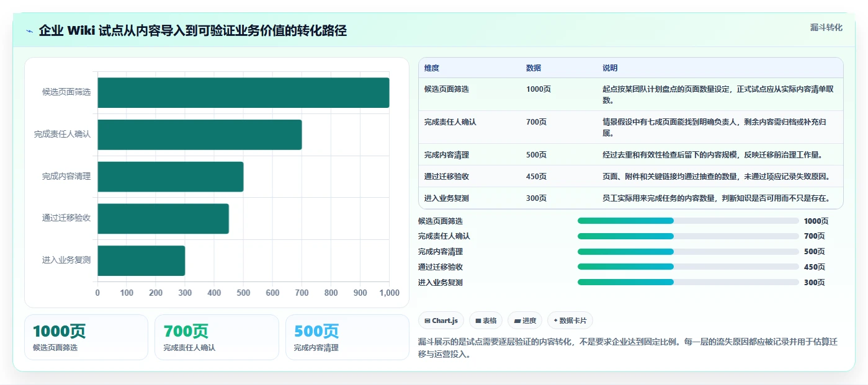Click the 500页 cell in the table
The width and height of the screenshot is (868, 385).
(537, 155)
